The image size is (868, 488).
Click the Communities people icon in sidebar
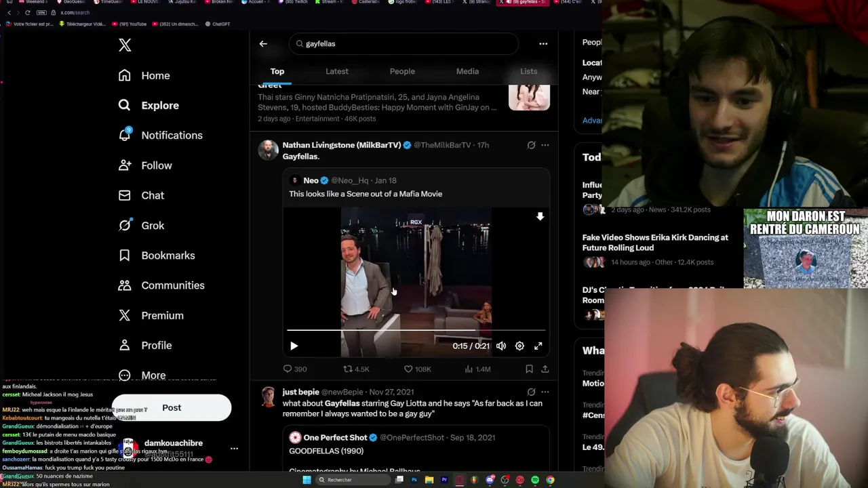(x=125, y=285)
